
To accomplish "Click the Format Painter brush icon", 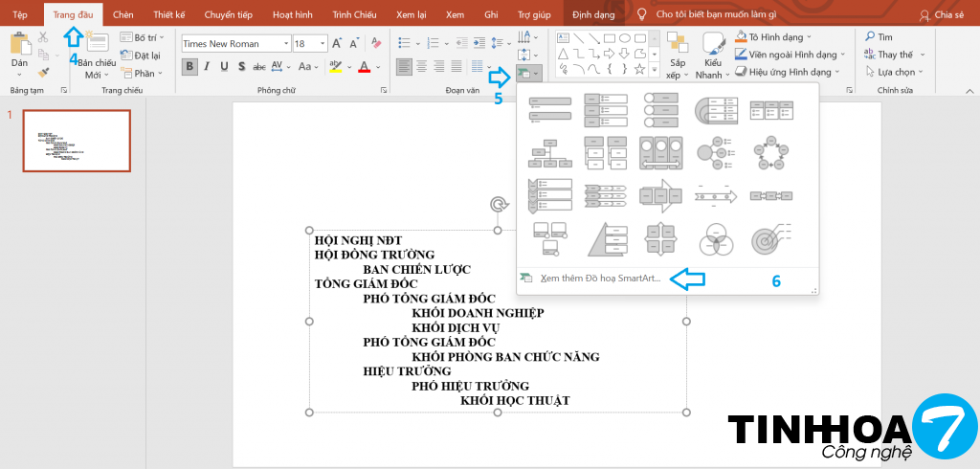I will (x=43, y=71).
